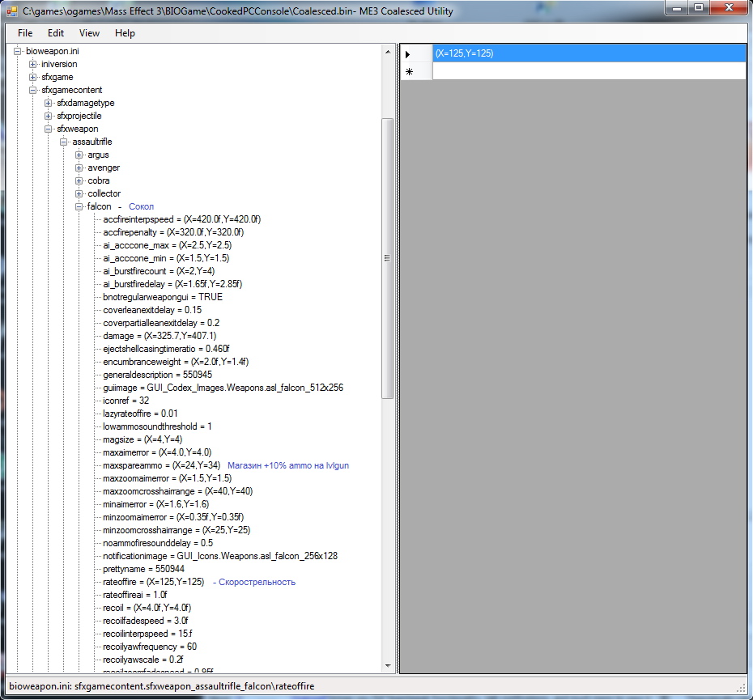
Task: Collapse the sfxweapon node
Action: 48,129
